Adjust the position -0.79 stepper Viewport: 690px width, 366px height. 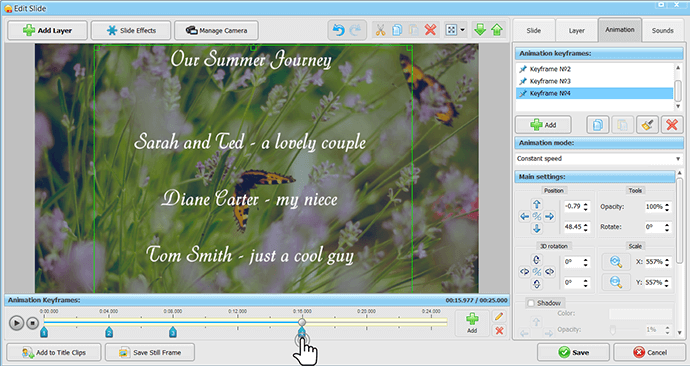click(x=586, y=206)
